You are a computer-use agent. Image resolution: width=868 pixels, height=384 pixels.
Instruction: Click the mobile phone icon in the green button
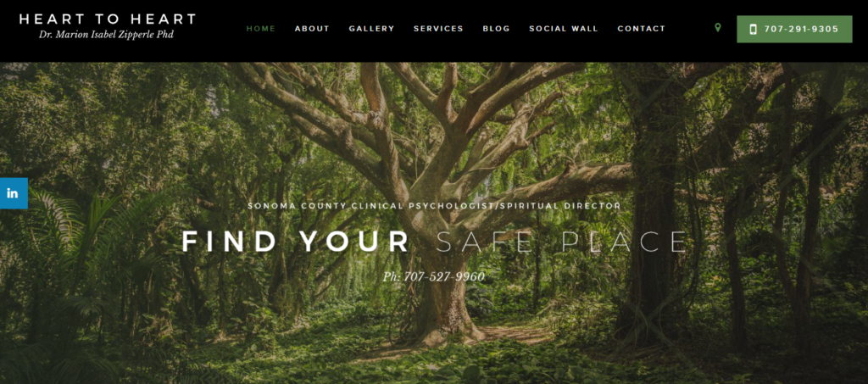tap(753, 30)
